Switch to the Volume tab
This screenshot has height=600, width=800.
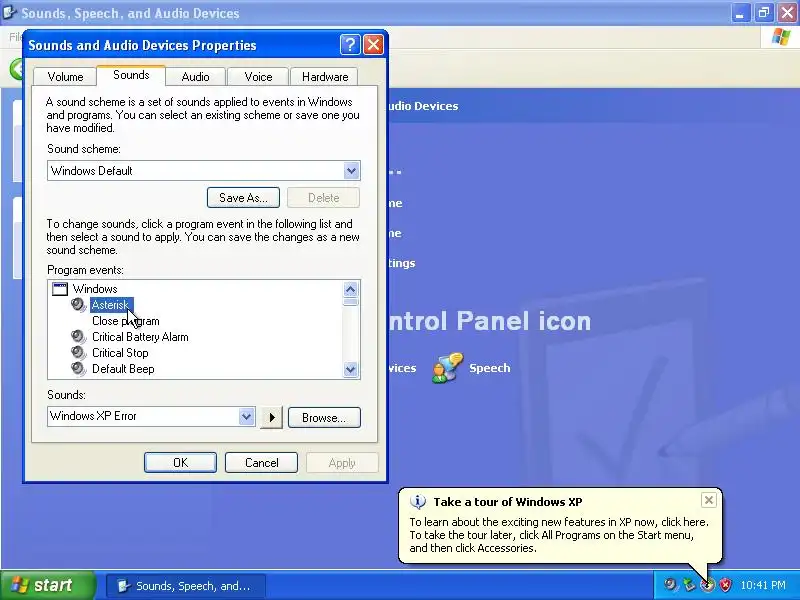[x=65, y=77]
